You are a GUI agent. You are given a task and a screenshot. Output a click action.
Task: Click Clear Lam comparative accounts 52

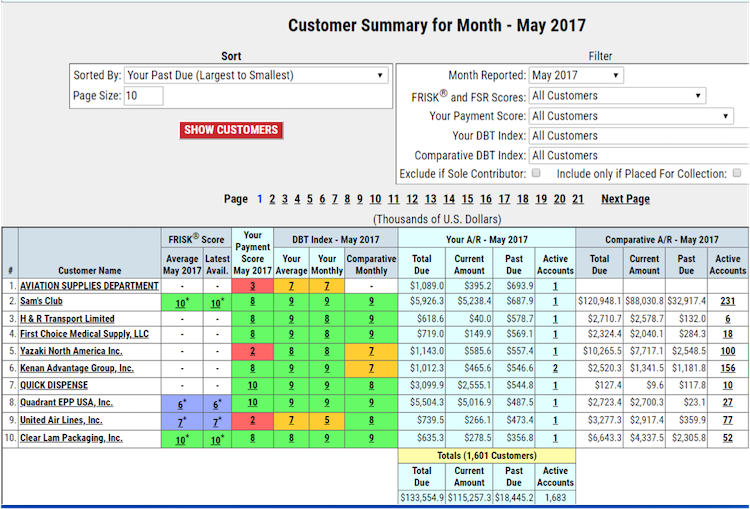click(728, 438)
